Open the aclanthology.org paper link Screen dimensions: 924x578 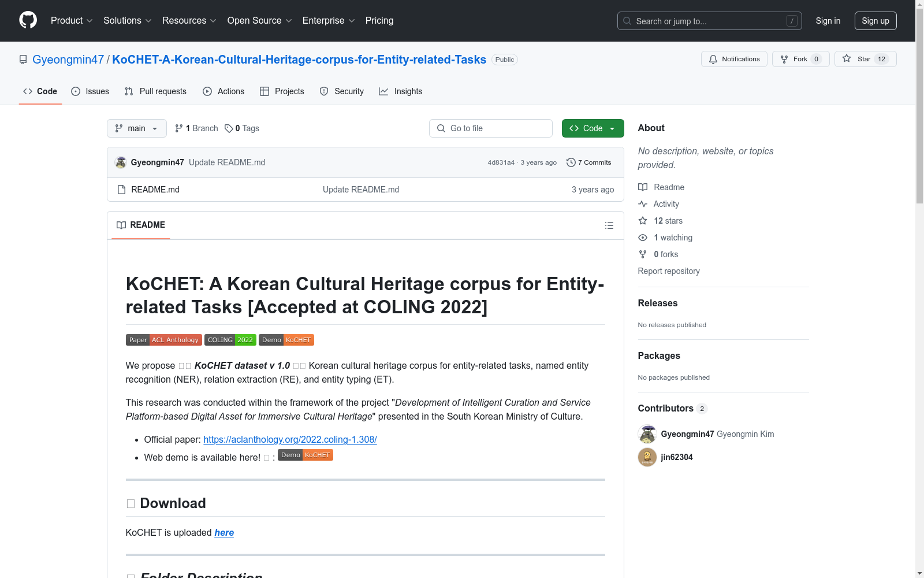290,439
